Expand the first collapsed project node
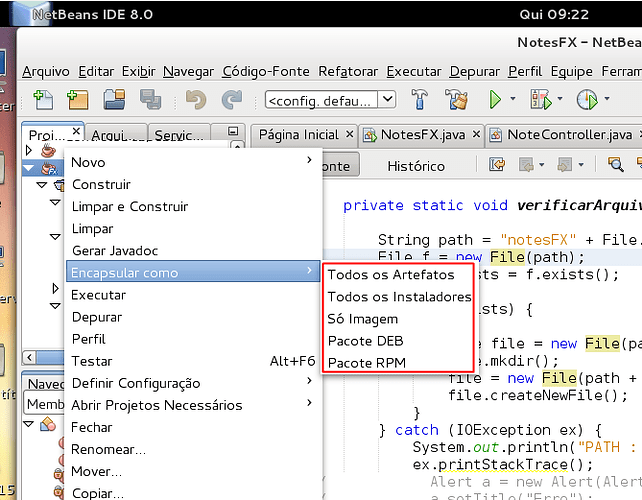This screenshot has width=642, height=500. [29, 150]
